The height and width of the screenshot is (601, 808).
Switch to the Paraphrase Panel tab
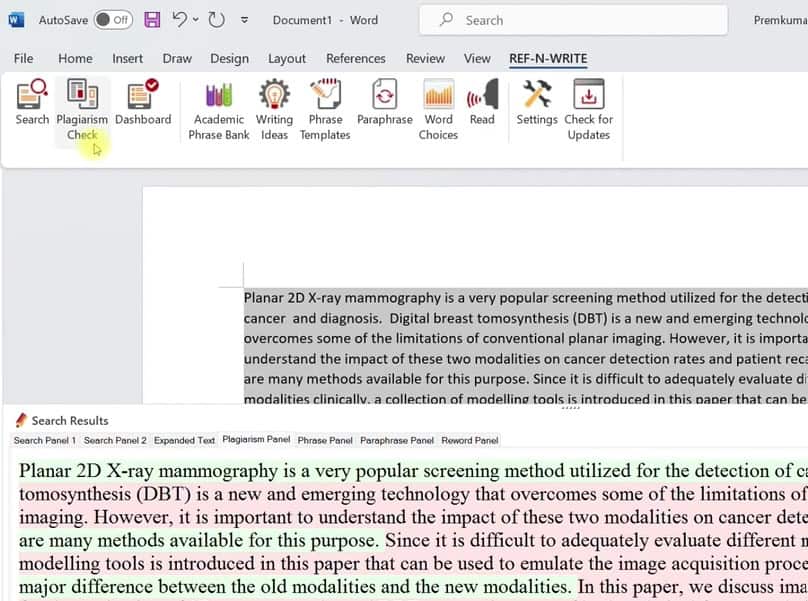pyautogui.click(x=397, y=441)
